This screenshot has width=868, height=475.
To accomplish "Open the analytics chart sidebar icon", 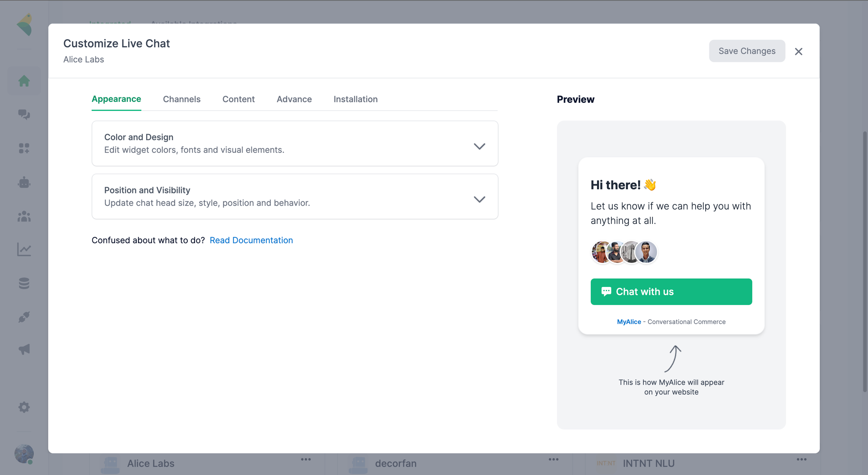I will pos(24,250).
